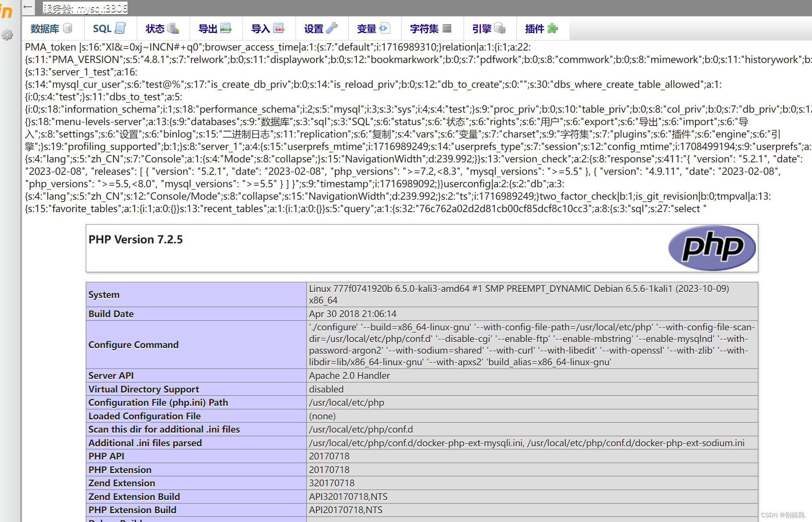Screen dimensions: 812x522
Task: Open the 变量 (Variables) tab
Action: tap(374, 28)
